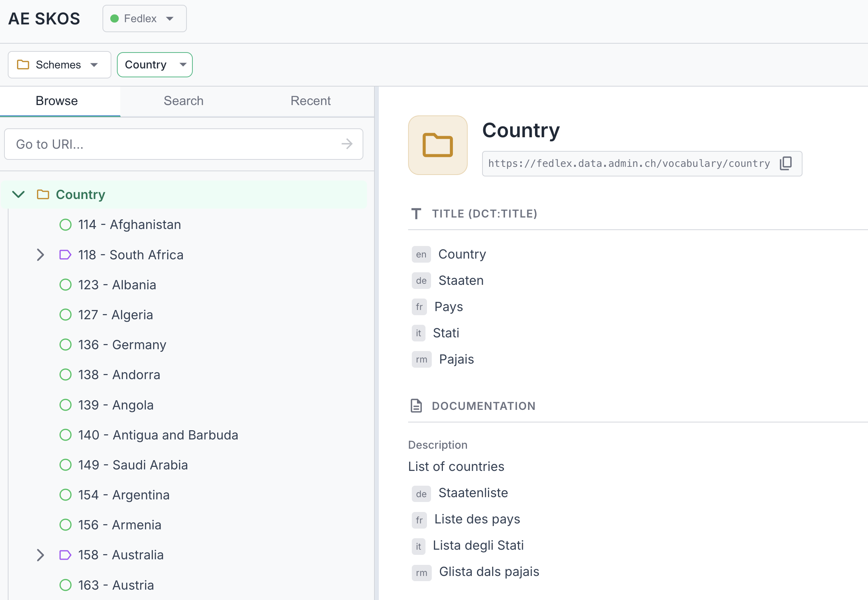Viewport: 868px width, 600px height.
Task: Expand the 158 - Australia node
Action: (41, 555)
